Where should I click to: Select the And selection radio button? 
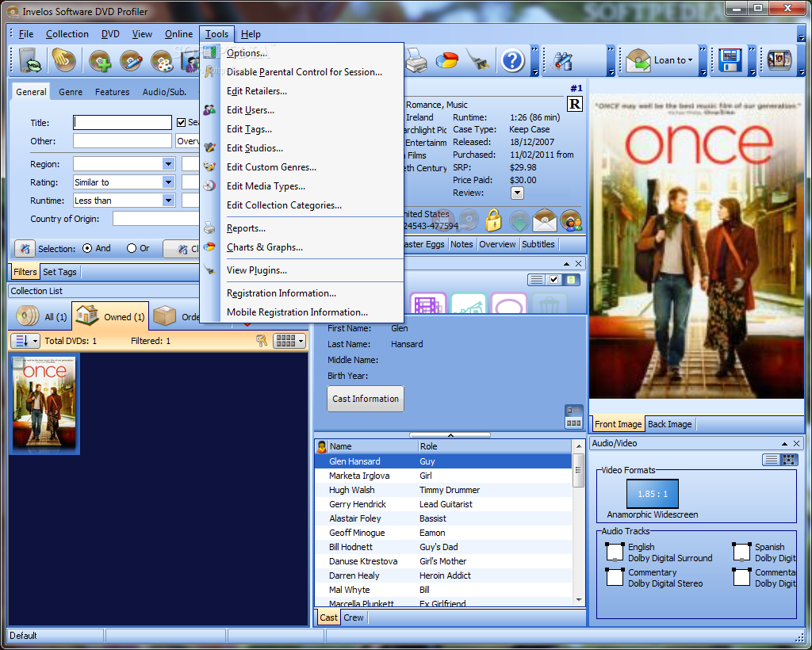click(x=87, y=248)
